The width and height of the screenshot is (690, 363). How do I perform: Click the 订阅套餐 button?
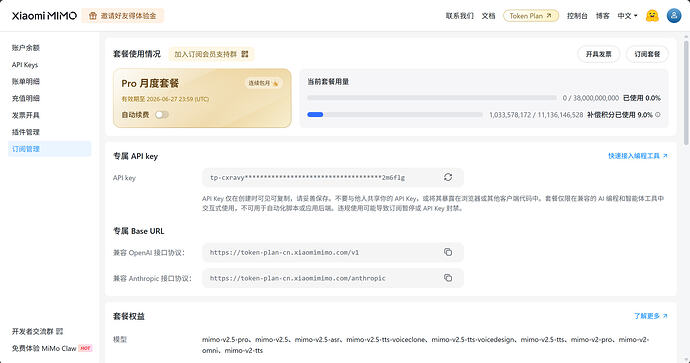(x=647, y=54)
